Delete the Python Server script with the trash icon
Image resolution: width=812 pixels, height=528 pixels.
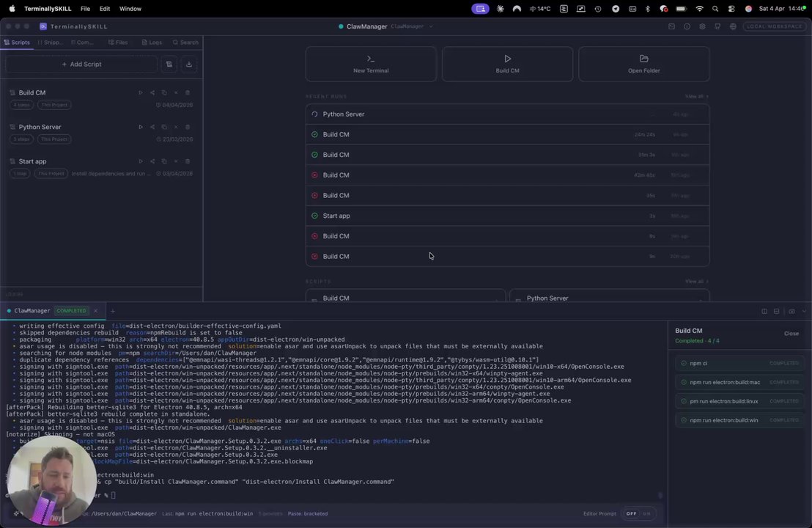[188, 127]
